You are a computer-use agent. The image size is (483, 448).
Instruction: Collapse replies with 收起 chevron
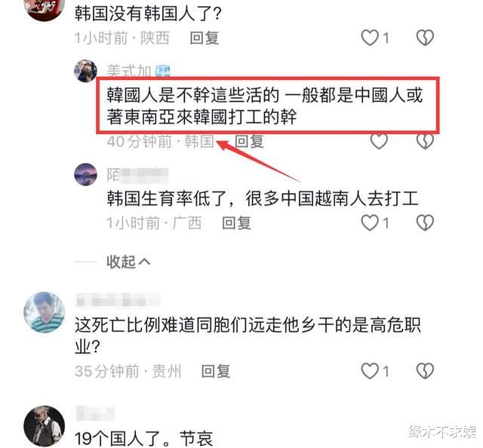pos(128,262)
